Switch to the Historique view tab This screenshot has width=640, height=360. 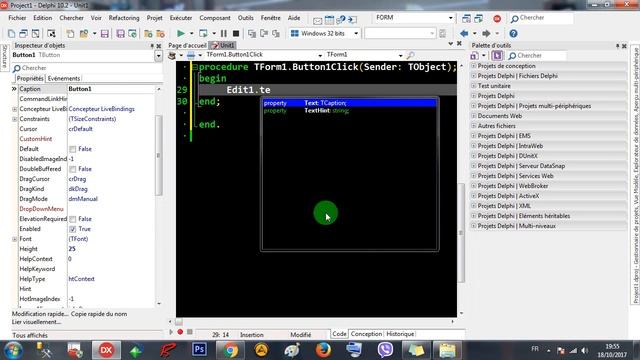coord(400,334)
